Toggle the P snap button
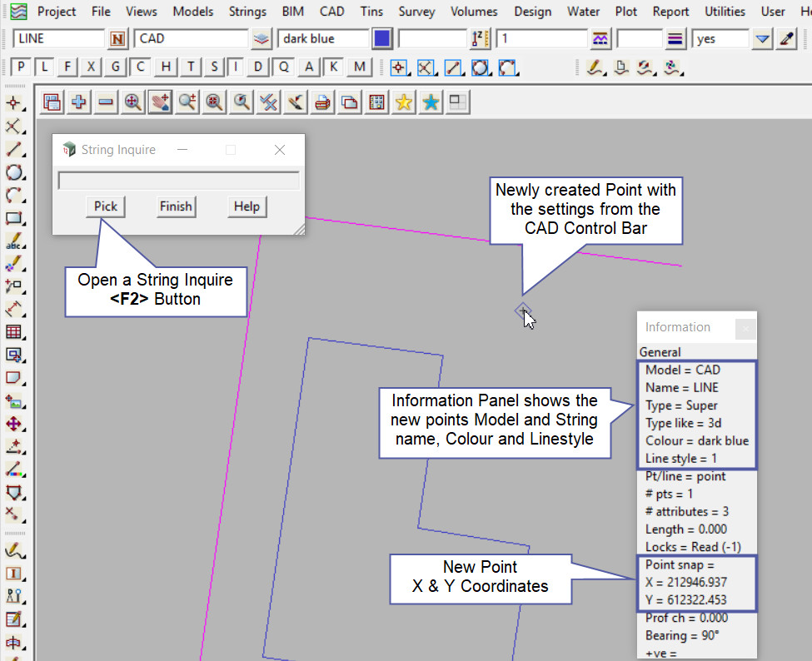This screenshot has height=661, width=812. pos(22,67)
